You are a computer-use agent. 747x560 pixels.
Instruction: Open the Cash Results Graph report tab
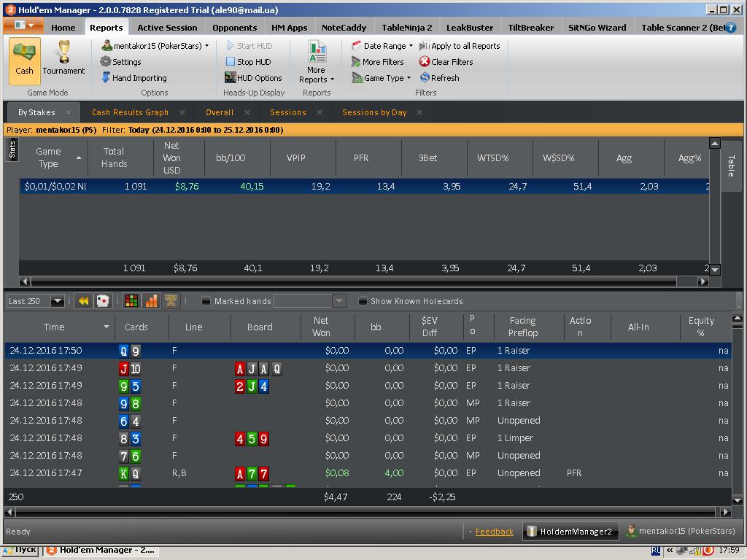[x=130, y=112]
